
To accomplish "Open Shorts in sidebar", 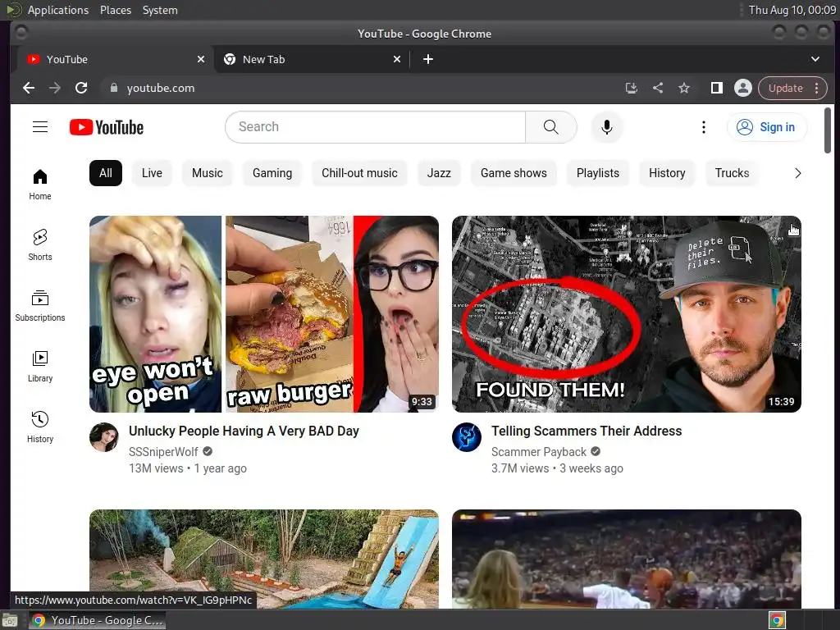I will (40, 245).
